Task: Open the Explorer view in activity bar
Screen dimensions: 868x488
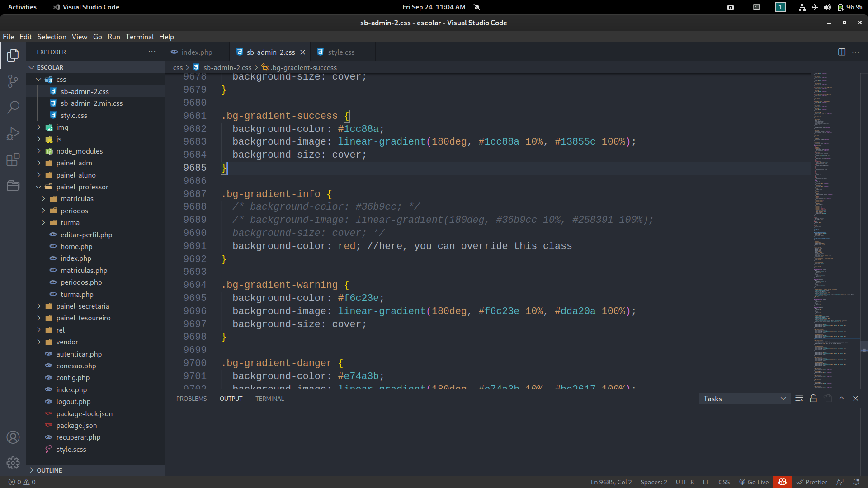Action: click(x=13, y=55)
